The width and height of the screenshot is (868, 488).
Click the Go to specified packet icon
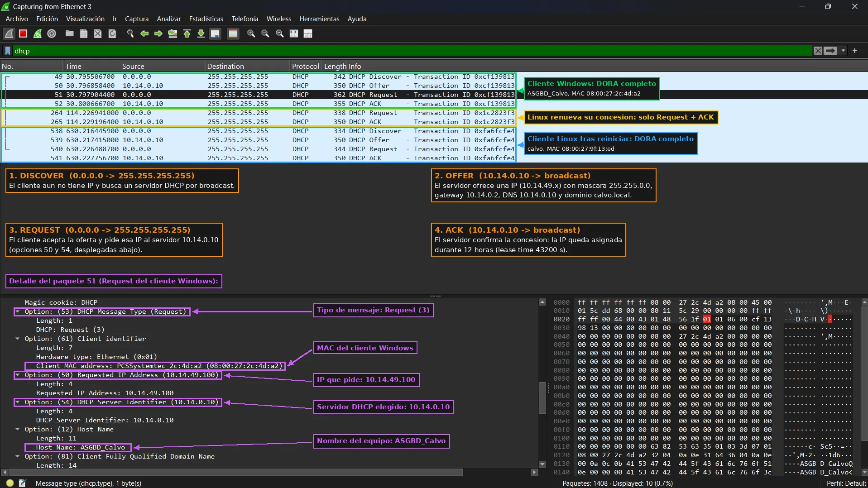click(173, 33)
